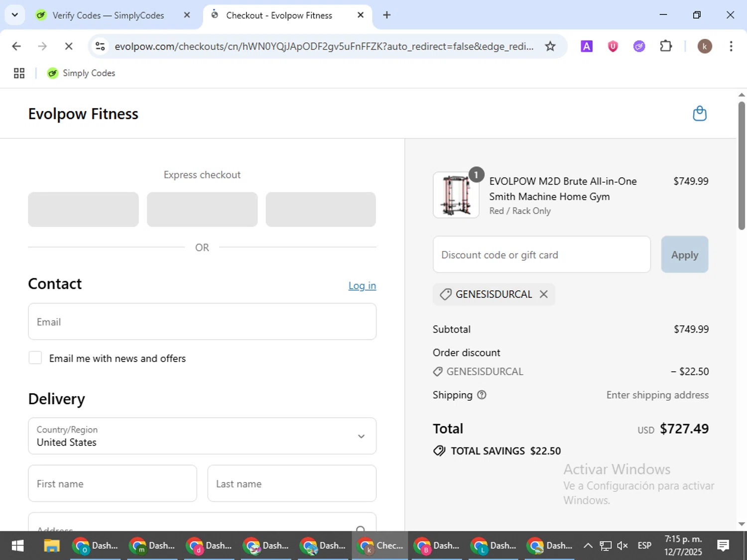Click the browser address bar URL
The width and height of the screenshot is (747, 560).
[324, 46]
